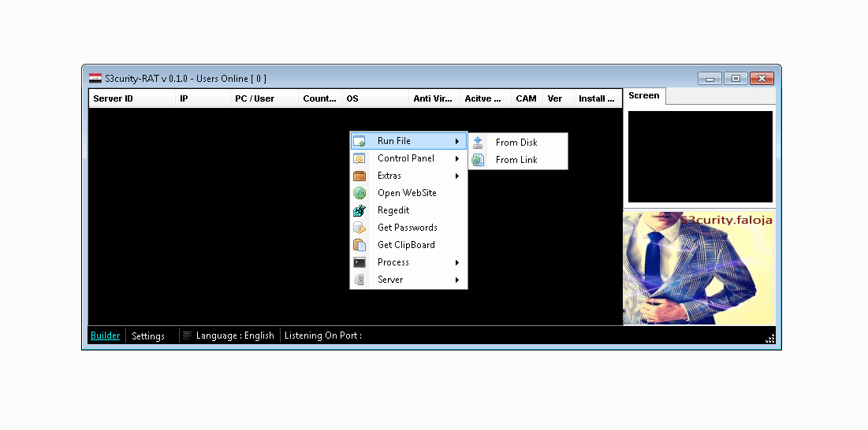Expand the Extras submenu arrow
Screen dimensions: 868x430
tap(457, 176)
